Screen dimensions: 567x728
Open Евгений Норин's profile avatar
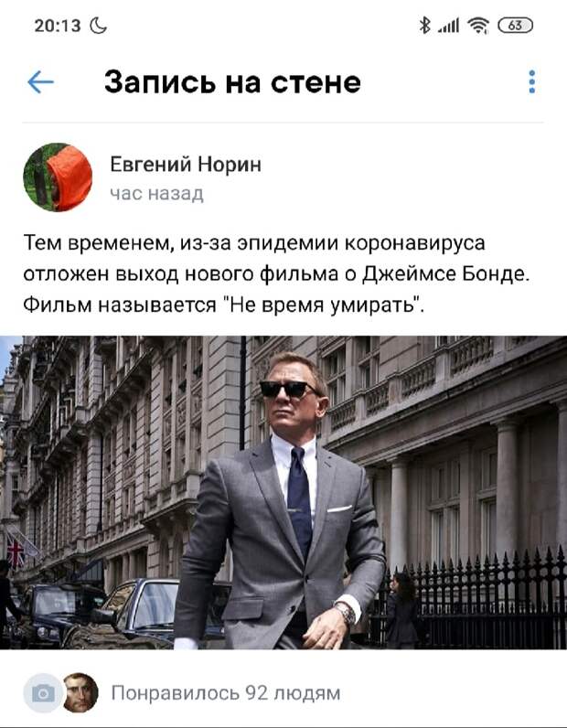58,177
